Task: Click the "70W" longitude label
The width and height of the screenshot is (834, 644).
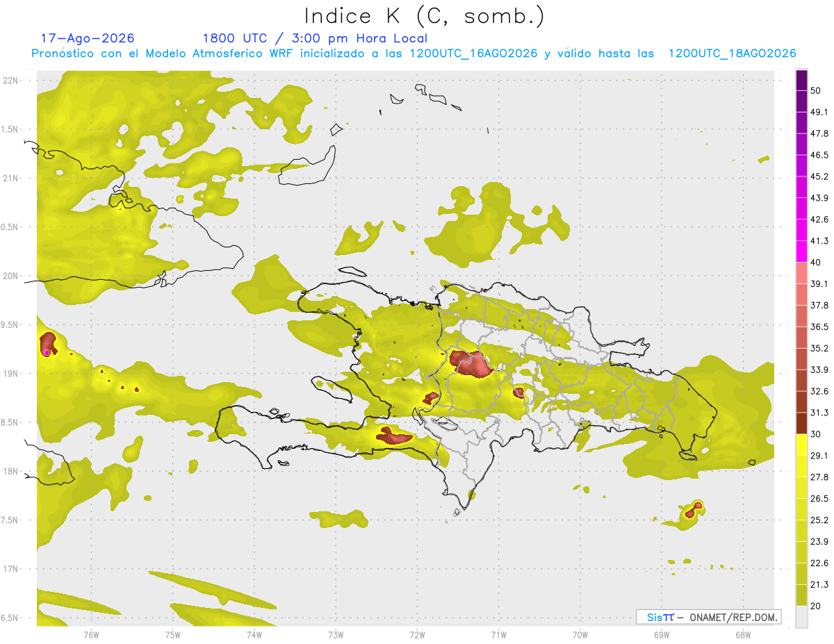Action: tap(580, 634)
